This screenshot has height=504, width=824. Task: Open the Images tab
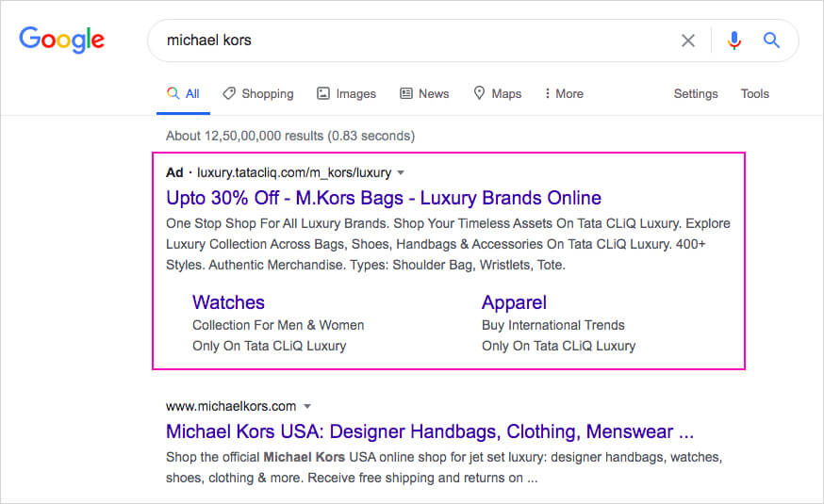point(346,93)
